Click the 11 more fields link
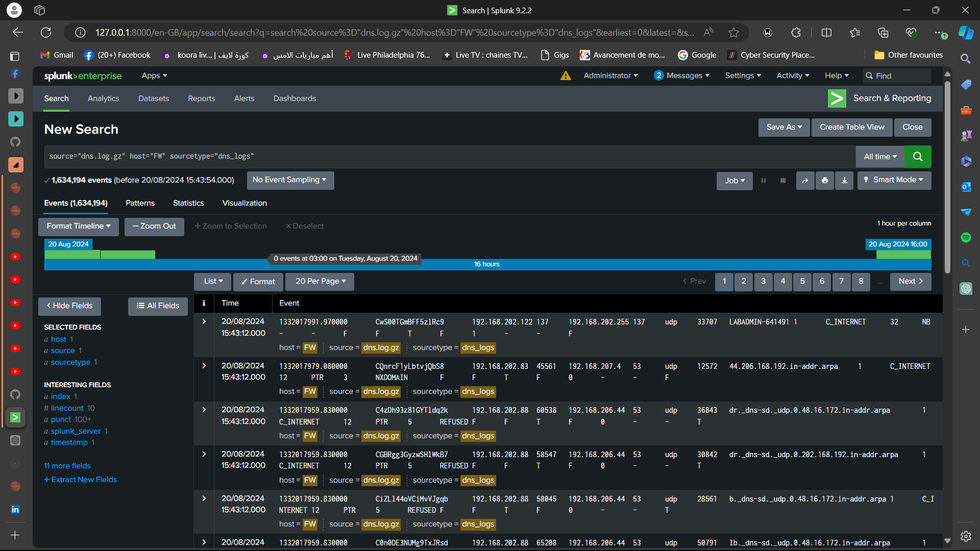 67,466
